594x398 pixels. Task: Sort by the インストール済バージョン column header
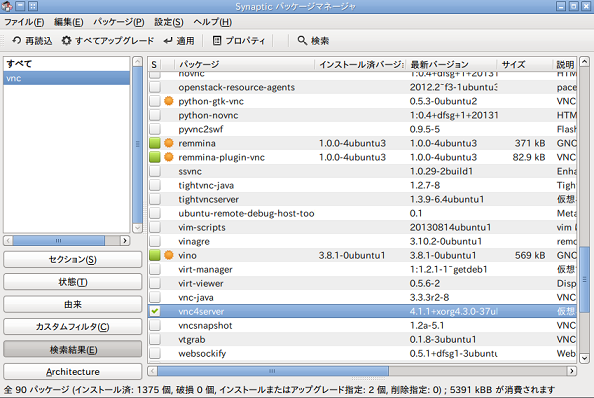point(360,64)
